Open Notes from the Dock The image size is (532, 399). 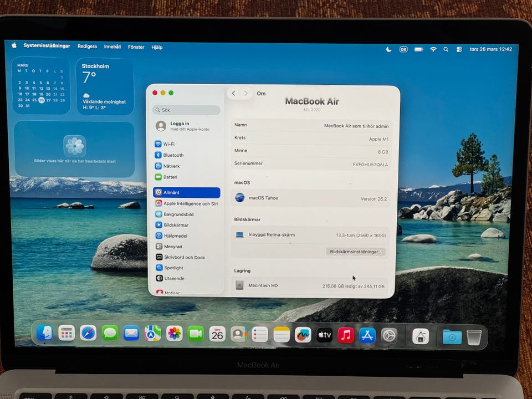click(282, 335)
